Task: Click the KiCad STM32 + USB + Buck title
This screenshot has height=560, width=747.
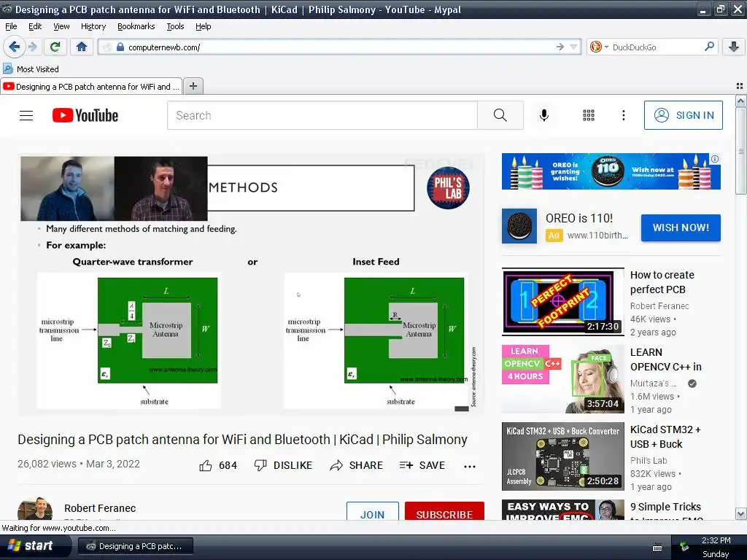Action: point(665,437)
